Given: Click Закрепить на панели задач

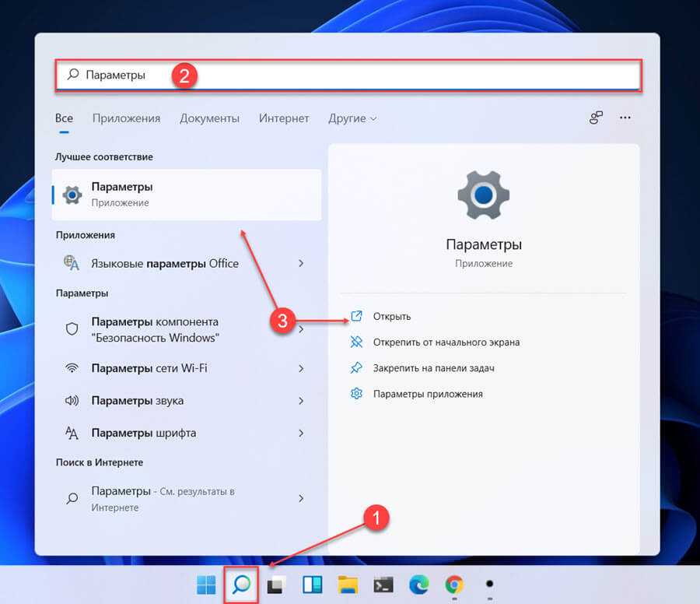Looking at the screenshot, I should [x=434, y=368].
